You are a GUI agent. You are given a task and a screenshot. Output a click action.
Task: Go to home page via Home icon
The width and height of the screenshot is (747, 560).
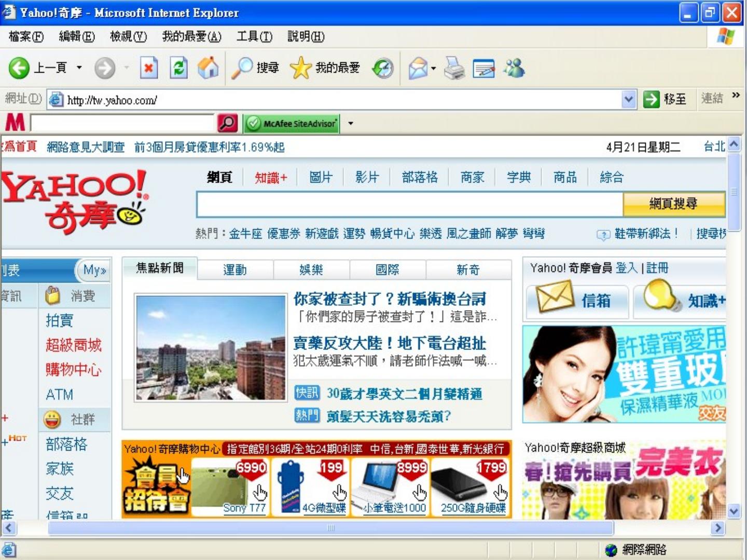click(x=208, y=68)
